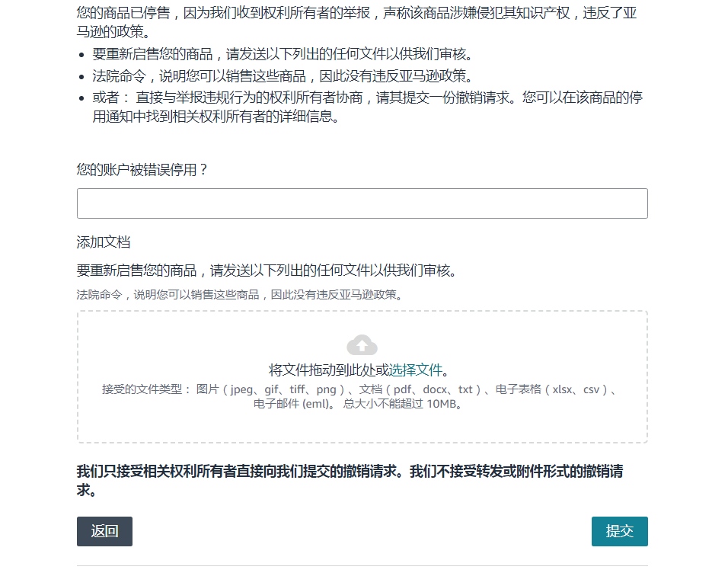Click the 提交 submit button
This screenshot has width=728, height=573.
pyautogui.click(x=619, y=531)
